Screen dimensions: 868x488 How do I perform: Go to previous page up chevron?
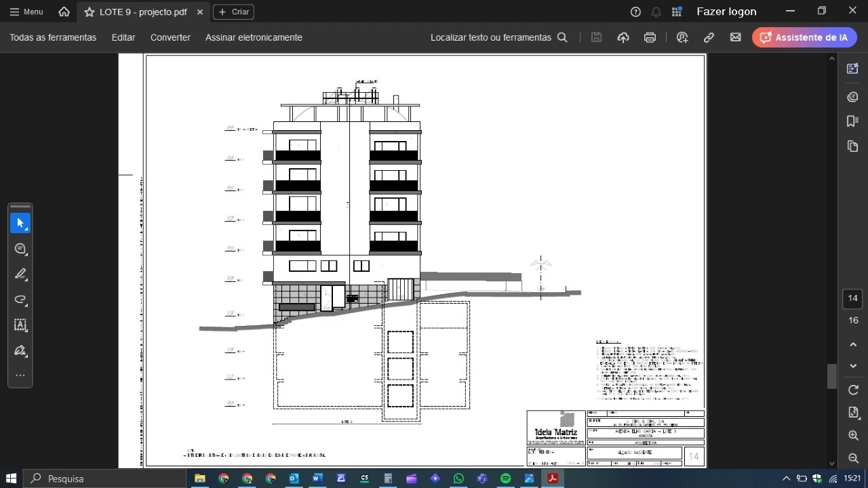click(x=853, y=344)
